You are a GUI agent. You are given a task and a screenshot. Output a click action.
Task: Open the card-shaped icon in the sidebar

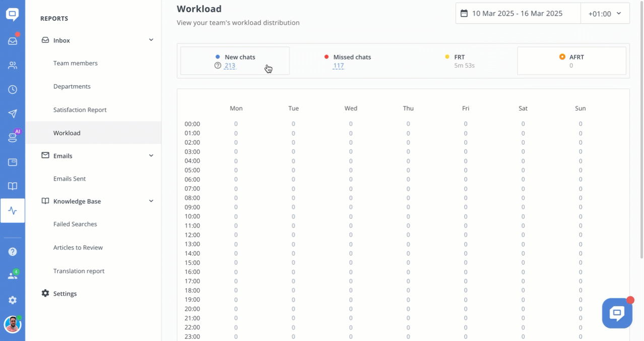13,162
